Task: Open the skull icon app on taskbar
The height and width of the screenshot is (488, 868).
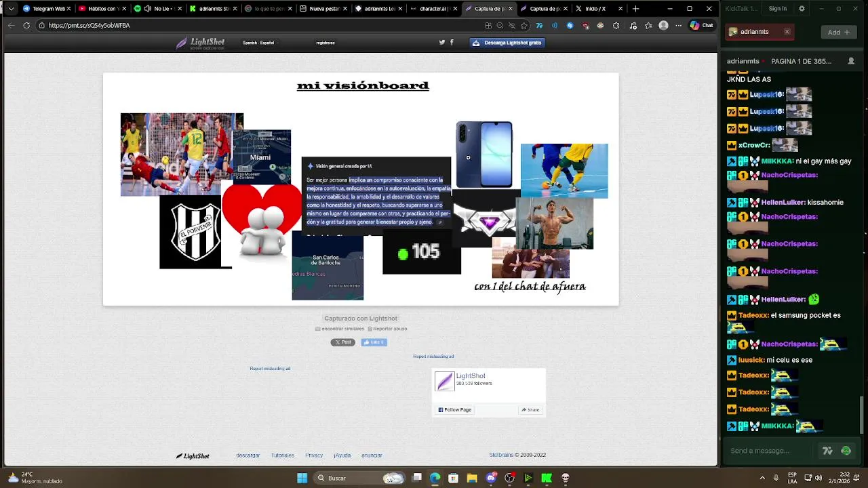Action: click(566, 478)
